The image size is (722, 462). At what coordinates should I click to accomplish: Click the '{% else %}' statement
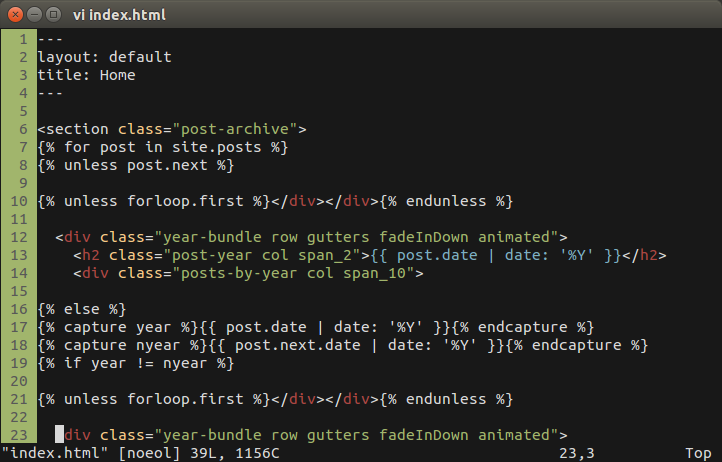pos(82,309)
